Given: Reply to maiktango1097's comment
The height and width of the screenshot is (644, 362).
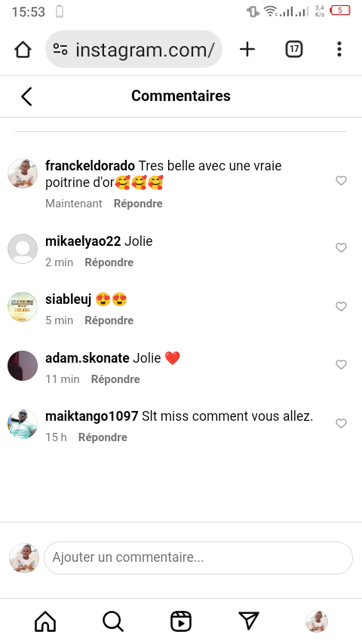Looking at the screenshot, I should [103, 437].
